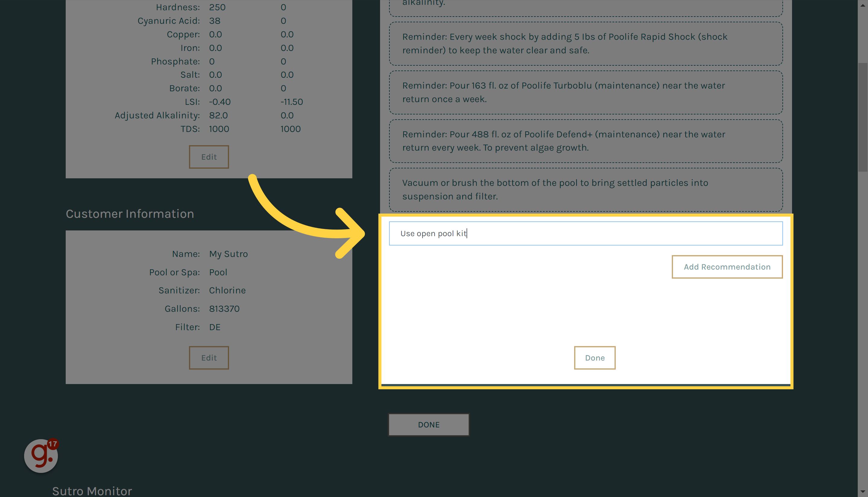Image resolution: width=868 pixels, height=497 pixels.
Task: Click Edit under Customer Information
Action: pyautogui.click(x=209, y=358)
